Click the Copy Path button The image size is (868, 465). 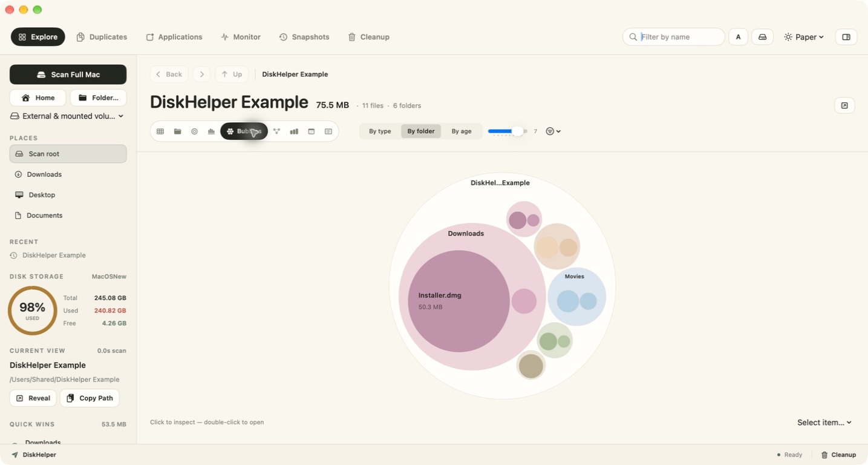click(x=90, y=398)
